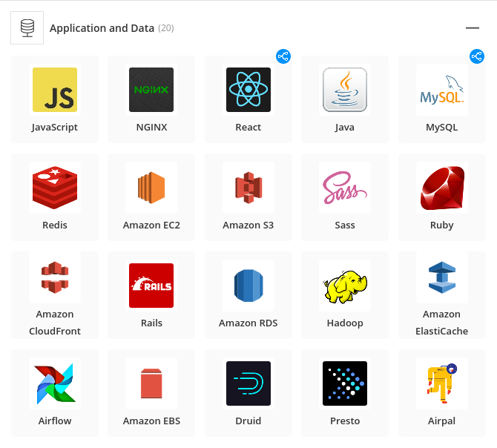Image resolution: width=497 pixels, height=448 pixels.
Task: Click the share badge on React
Action: (283, 56)
